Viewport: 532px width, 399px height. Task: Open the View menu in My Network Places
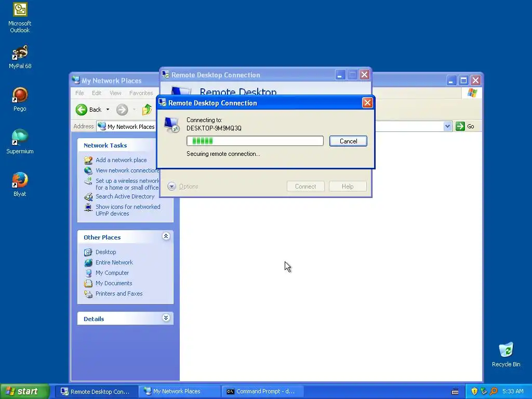tap(115, 93)
